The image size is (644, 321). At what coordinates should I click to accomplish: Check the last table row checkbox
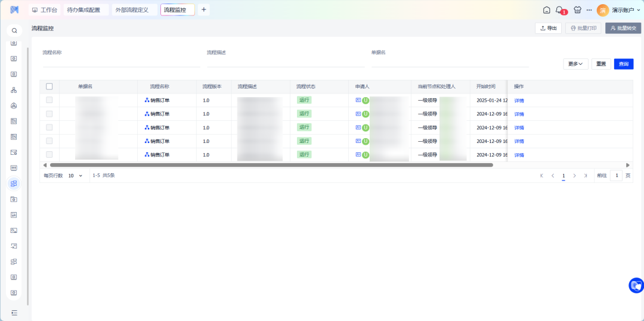pos(49,154)
